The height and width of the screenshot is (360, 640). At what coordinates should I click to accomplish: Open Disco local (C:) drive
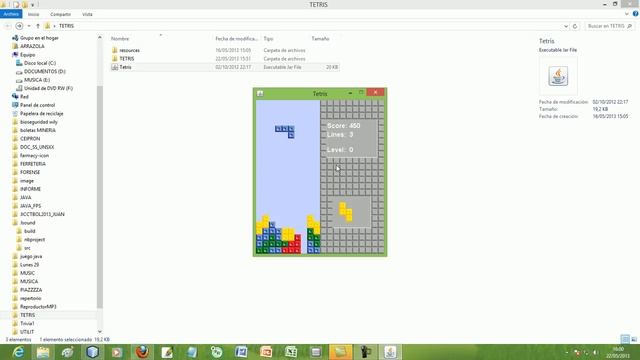(x=40, y=63)
